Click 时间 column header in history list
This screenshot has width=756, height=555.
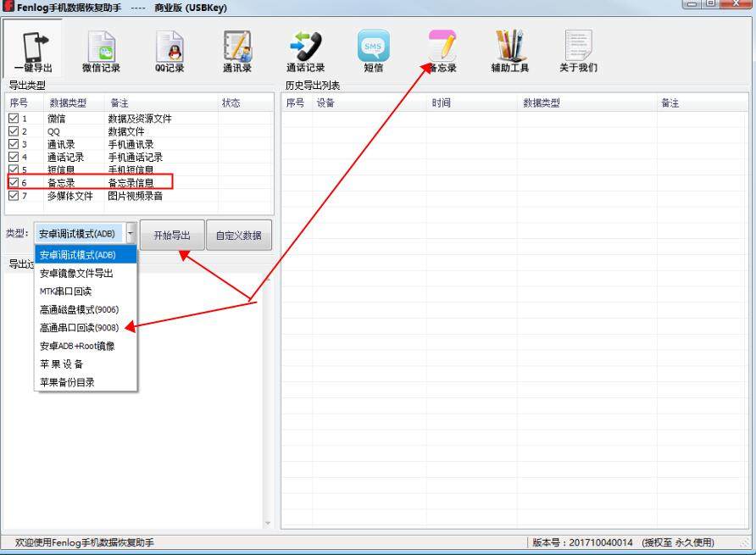click(x=471, y=103)
